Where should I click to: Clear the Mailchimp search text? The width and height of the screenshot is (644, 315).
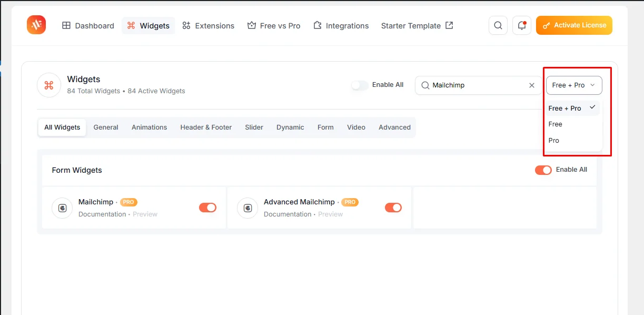pos(531,85)
